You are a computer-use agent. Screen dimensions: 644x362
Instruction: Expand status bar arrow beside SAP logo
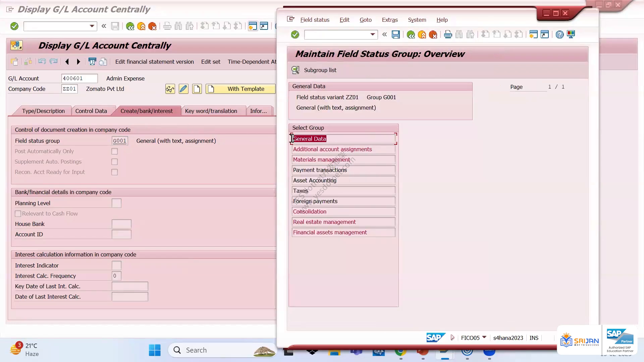[x=452, y=338]
